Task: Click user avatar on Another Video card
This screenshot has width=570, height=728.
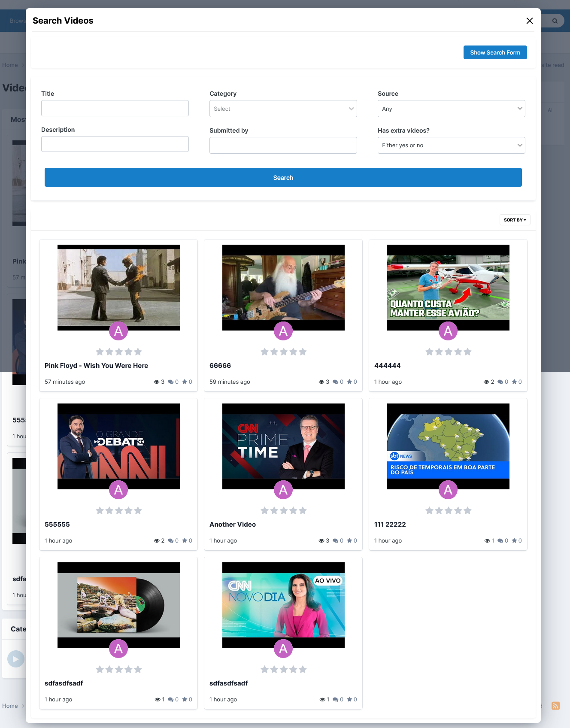Action: [x=283, y=490]
